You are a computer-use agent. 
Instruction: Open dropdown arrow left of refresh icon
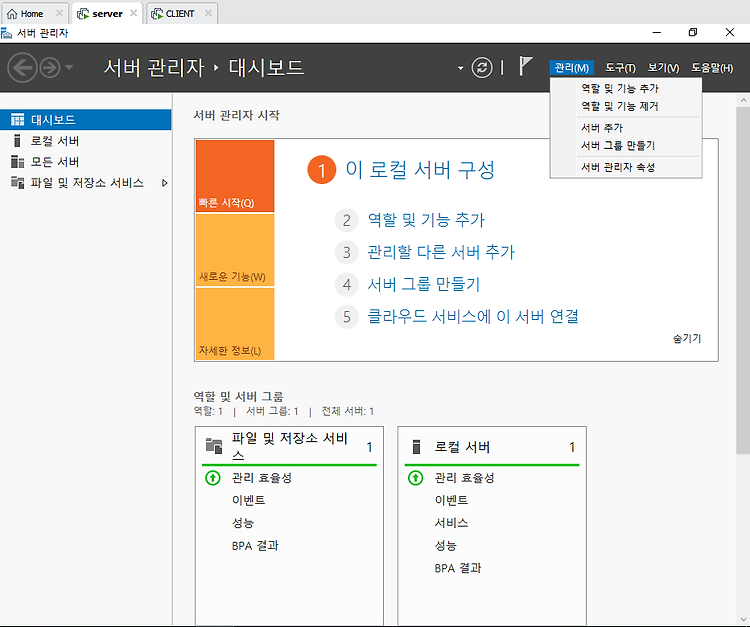tap(460, 68)
